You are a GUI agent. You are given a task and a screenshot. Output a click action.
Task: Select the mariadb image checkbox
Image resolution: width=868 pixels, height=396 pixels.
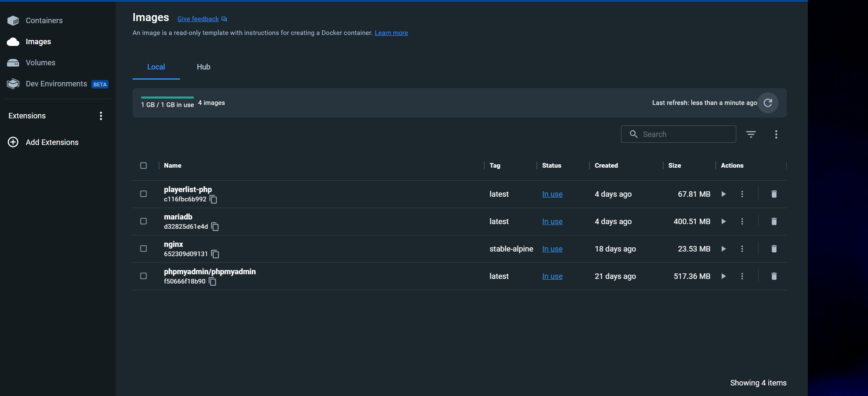point(143,221)
